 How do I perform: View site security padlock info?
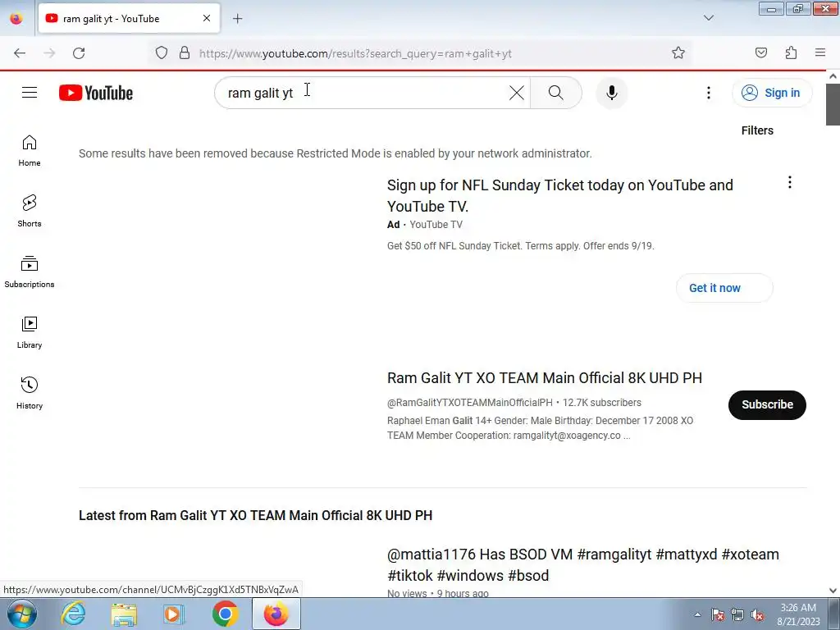185,53
